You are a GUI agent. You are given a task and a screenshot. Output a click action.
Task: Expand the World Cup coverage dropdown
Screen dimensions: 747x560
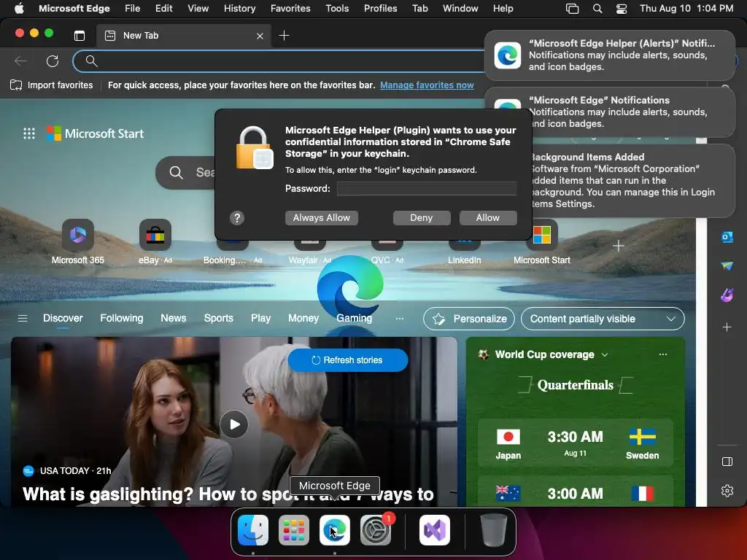605,355
